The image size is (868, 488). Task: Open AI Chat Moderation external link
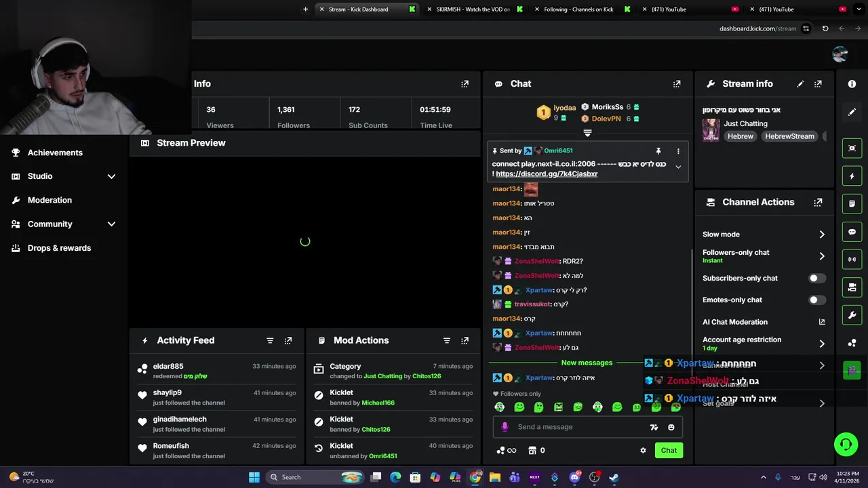pos(822,322)
